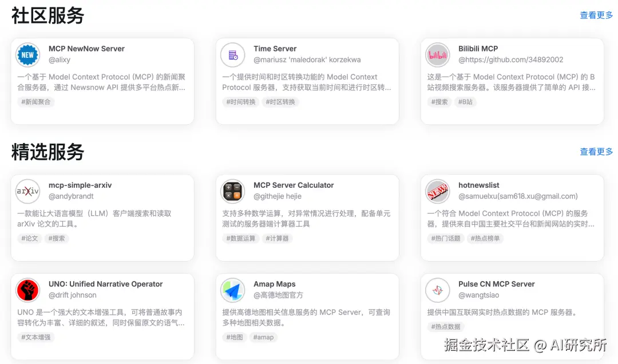This screenshot has height=364, width=618.
Task: Click author @drift johnson
Action: click(73, 295)
